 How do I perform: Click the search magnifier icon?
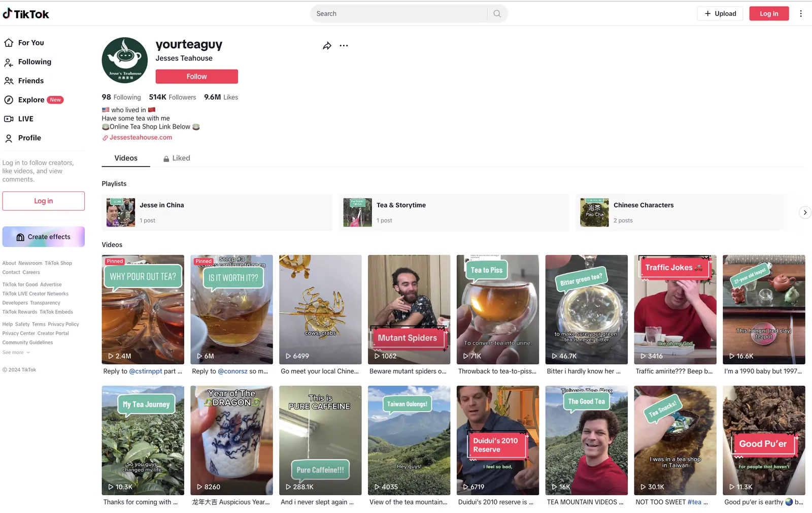click(497, 14)
